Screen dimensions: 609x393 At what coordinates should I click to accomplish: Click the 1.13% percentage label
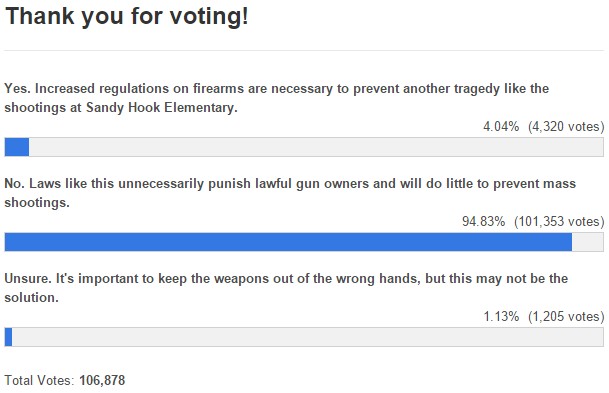[x=501, y=316]
